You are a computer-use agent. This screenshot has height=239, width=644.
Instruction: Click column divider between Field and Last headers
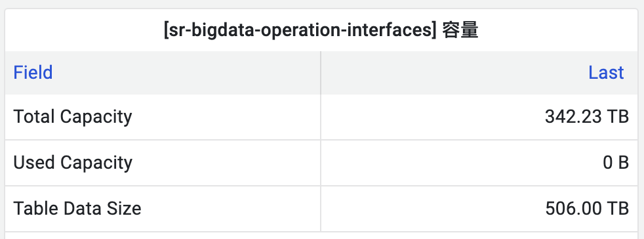320,73
